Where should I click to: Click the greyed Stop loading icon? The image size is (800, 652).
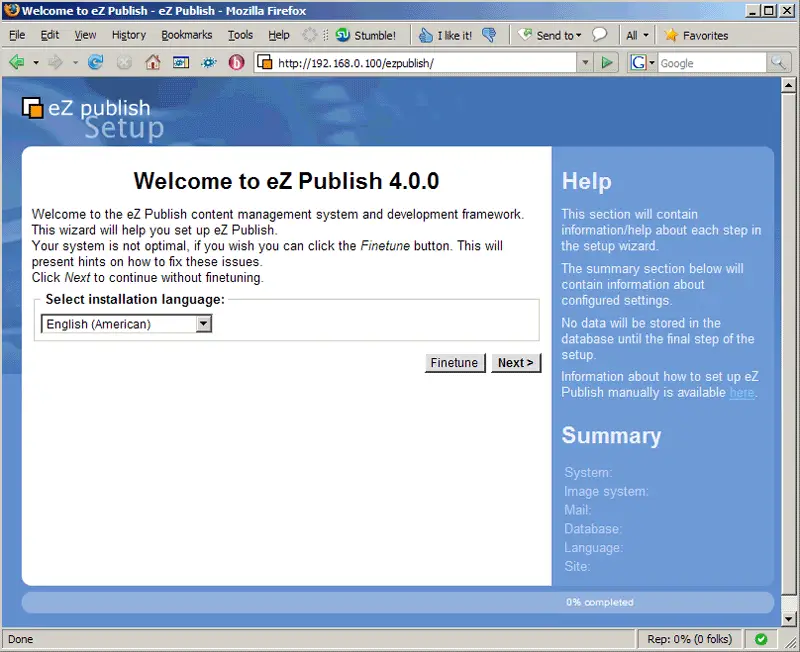(124, 63)
